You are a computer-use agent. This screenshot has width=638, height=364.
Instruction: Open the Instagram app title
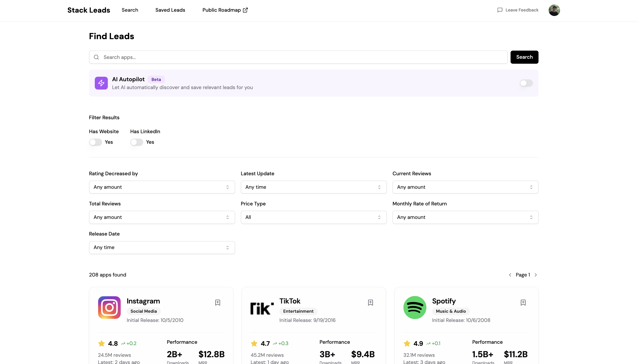click(x=143, y=301)
